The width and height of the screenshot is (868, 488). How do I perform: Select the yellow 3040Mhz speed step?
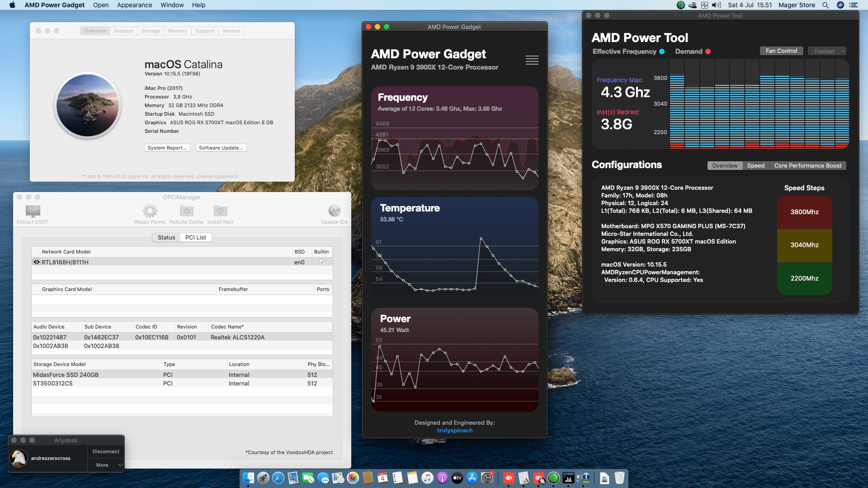click(x=804, y=245)
